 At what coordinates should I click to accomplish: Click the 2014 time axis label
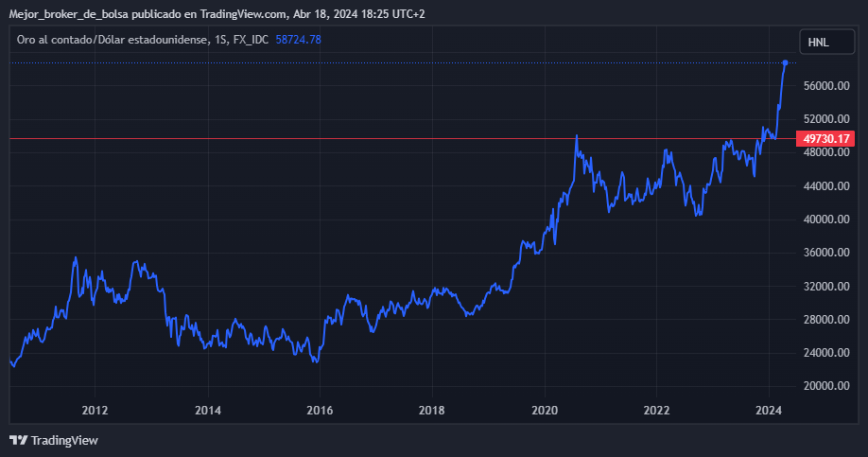click(x=208, y=411)
